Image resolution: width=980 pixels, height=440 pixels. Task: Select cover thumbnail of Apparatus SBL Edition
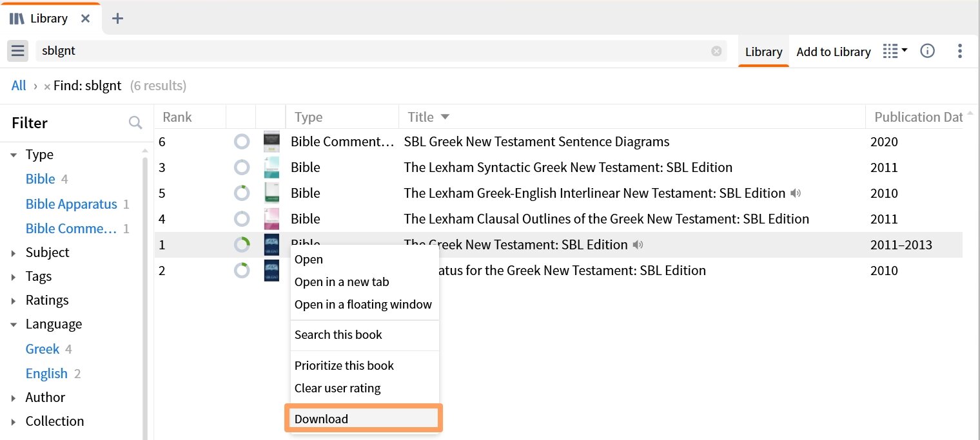click(271, 271)
